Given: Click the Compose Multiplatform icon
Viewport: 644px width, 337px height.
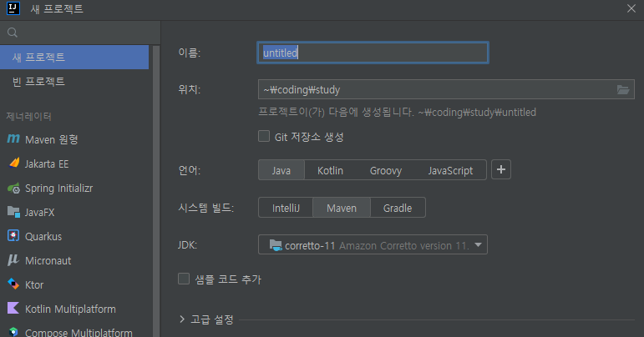Looking at the screenshot, I should click(13, 332).
